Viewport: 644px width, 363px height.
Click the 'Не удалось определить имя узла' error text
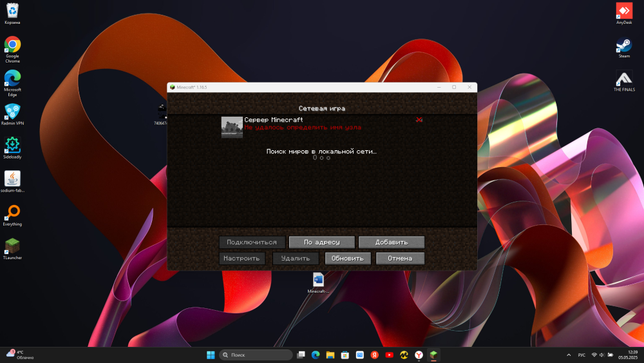click(303, 128)
